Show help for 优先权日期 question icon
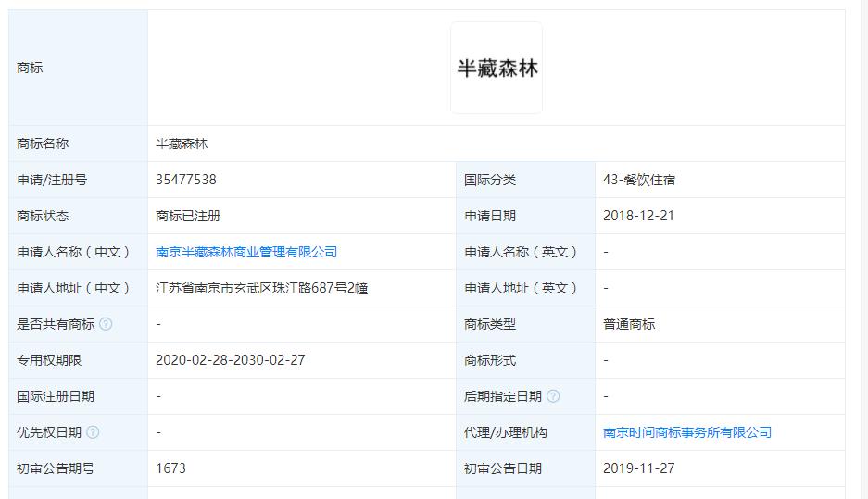Viewport: 868px width, 499px height. pyautogui.click(x=93, y=432)
